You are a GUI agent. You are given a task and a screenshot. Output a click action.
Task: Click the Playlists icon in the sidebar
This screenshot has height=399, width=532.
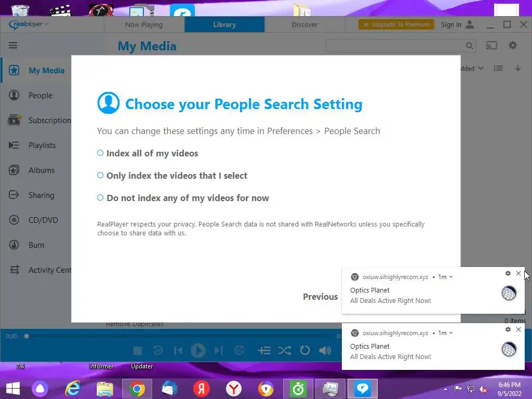point(14,145)
